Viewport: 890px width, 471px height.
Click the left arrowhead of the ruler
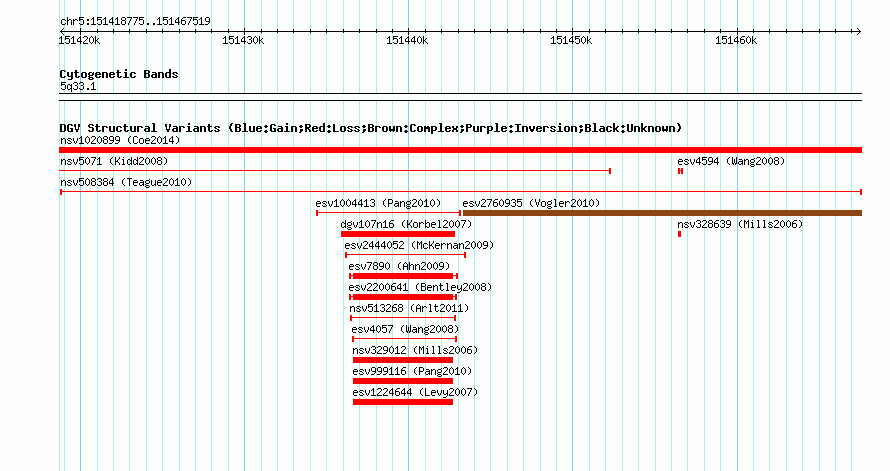[x=62, y=31]
